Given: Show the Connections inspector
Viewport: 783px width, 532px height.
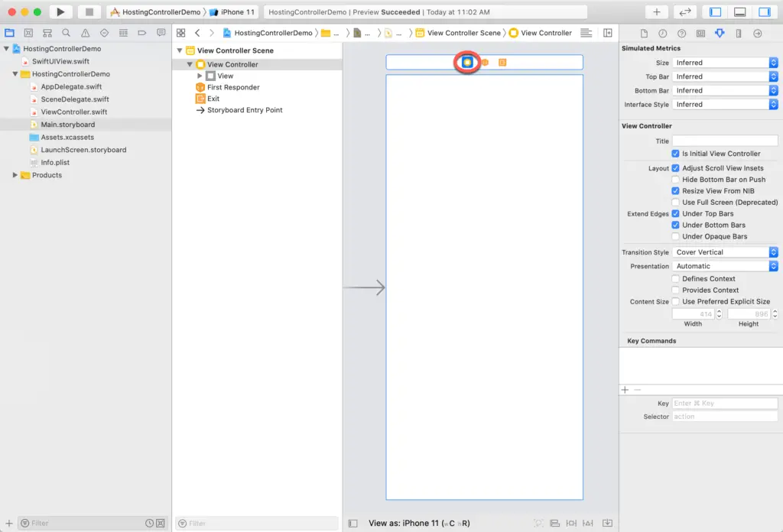Looking at the screenshot, I should pos(758,34).
